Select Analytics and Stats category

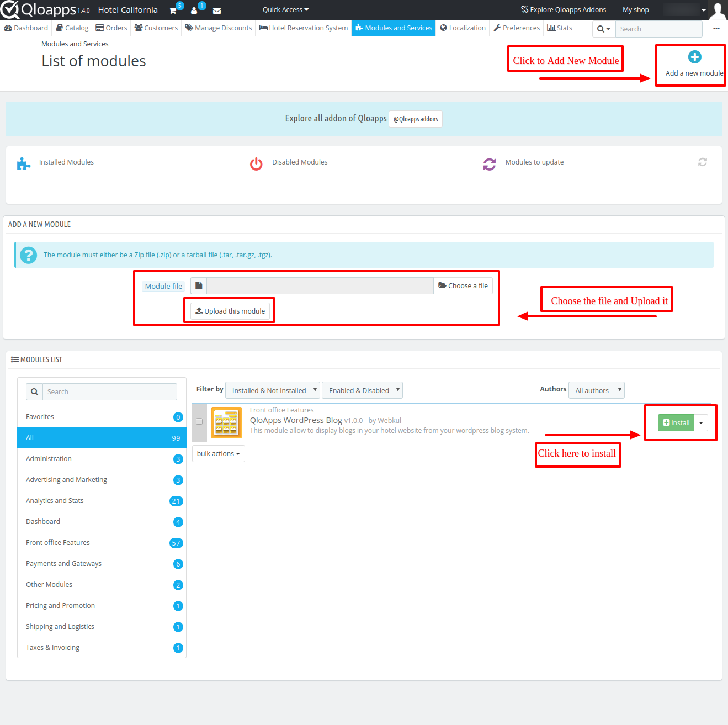click(102, 501)
